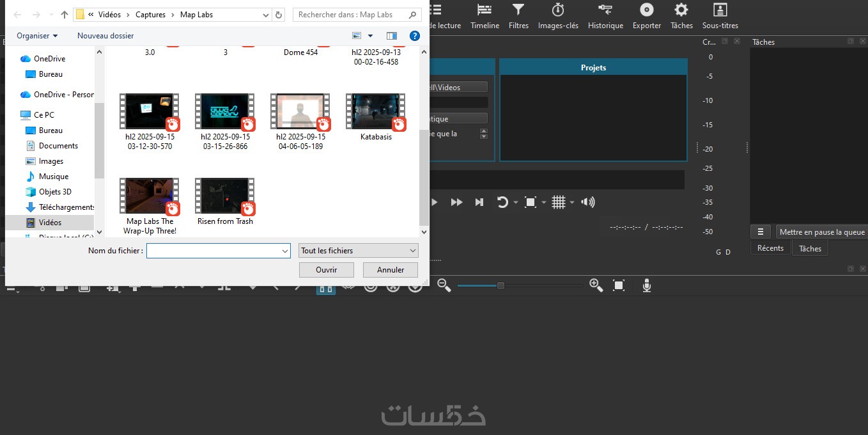Go back in the file dialog

[x=17, y=14]
